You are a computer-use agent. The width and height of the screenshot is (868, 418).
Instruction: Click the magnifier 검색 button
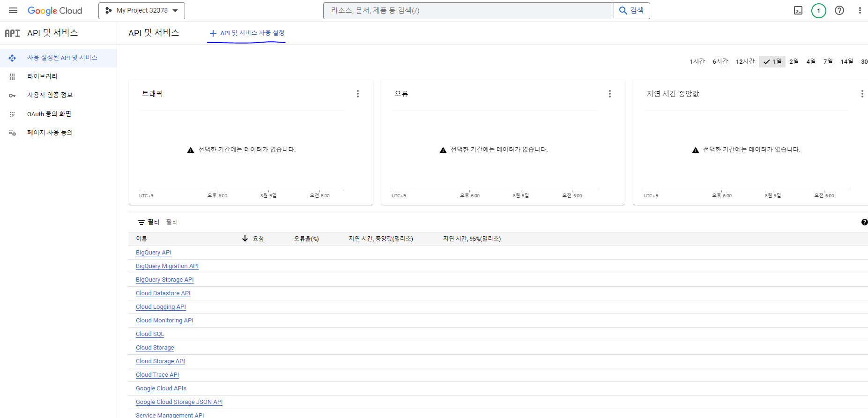point(632,10)
